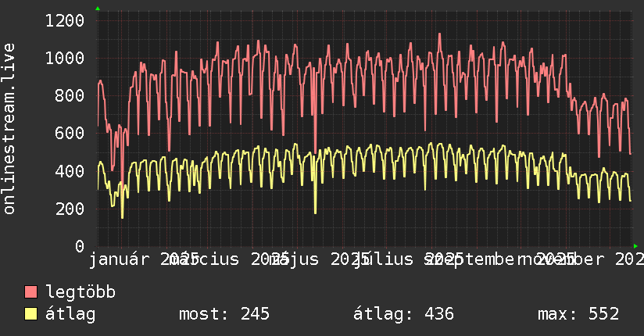Click the red legtöbb legend swatch
The width and height of the screenshot is (644, 336).
pyautogui.click(x=30, y=291)
